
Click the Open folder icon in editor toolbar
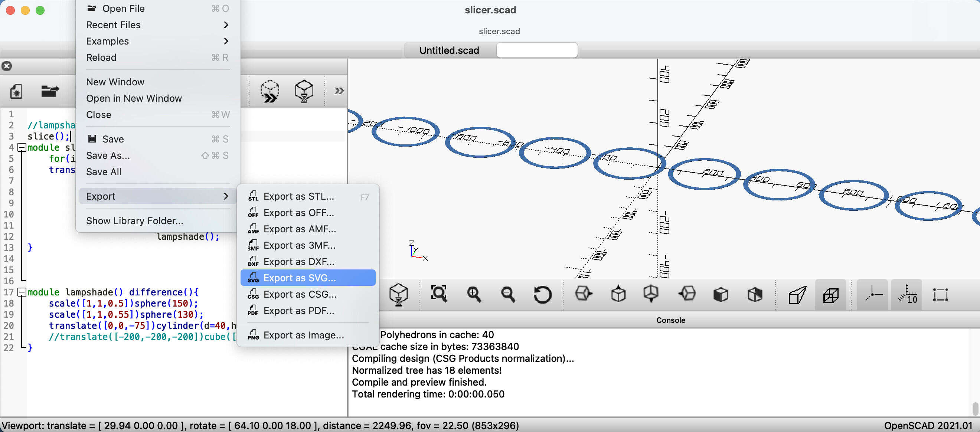coord(50,91)
